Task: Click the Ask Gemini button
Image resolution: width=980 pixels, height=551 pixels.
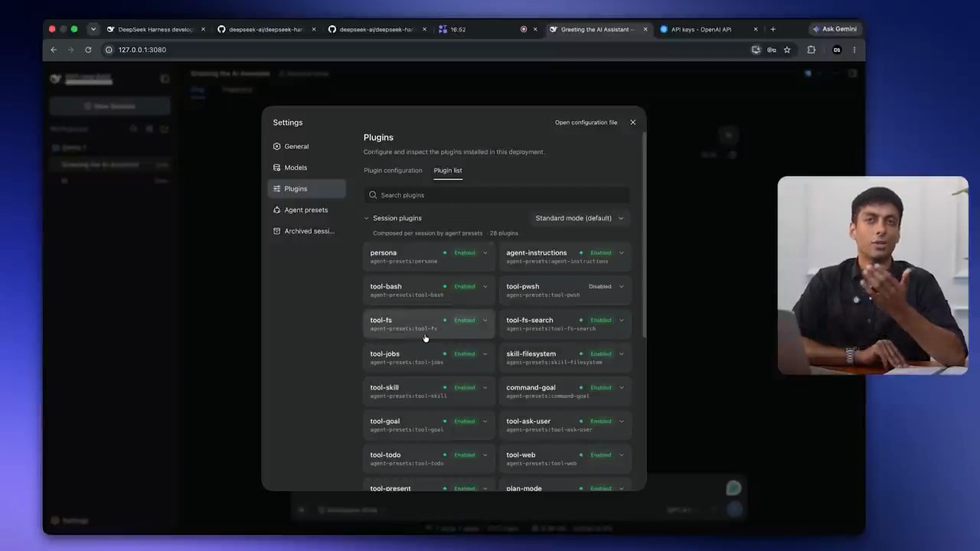Action: (835, 29)
